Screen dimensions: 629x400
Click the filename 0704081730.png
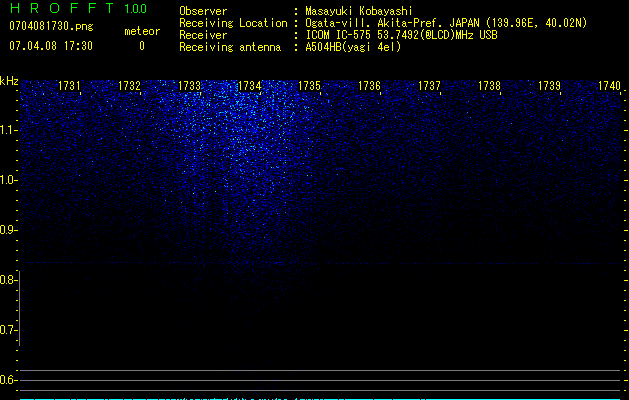(x=51, y=26)
